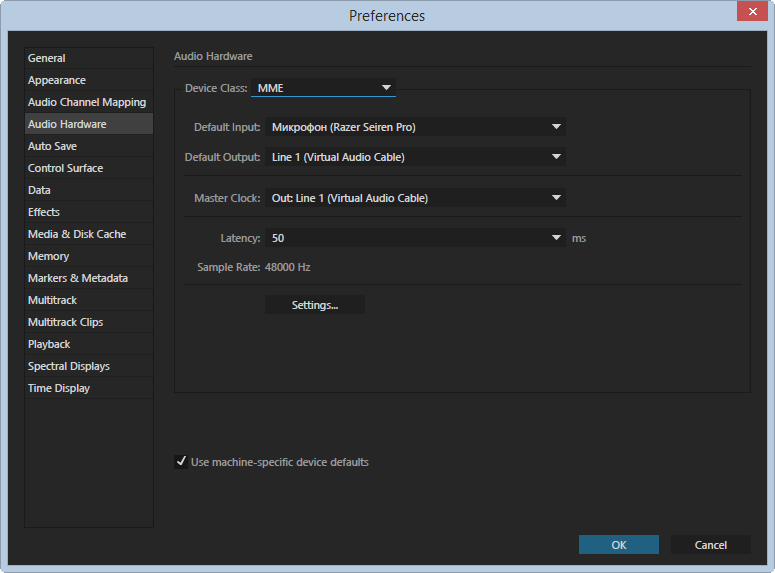The width and height of the screenshot is (775, 573).
Task: Open the Default Output dropdown
Action: (415, 157)
